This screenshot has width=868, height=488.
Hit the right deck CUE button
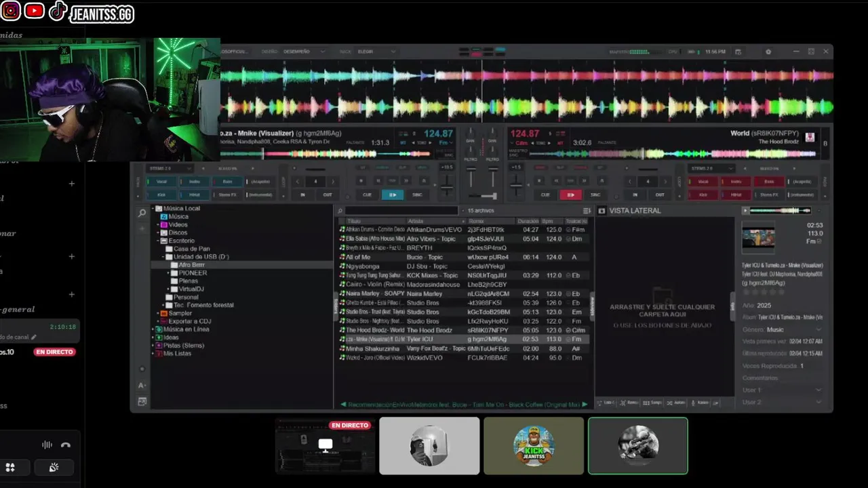[x=545, y=195]
